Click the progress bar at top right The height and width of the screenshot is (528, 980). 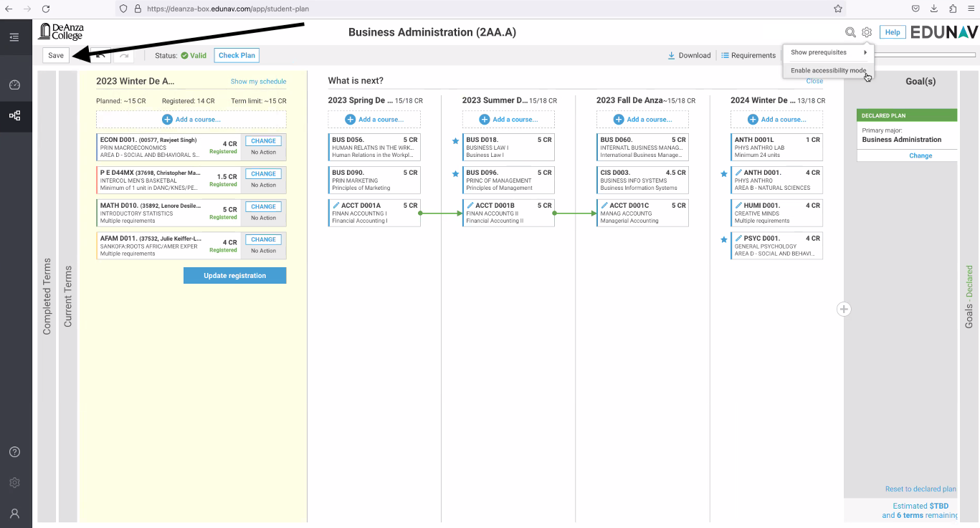[925, 54]
